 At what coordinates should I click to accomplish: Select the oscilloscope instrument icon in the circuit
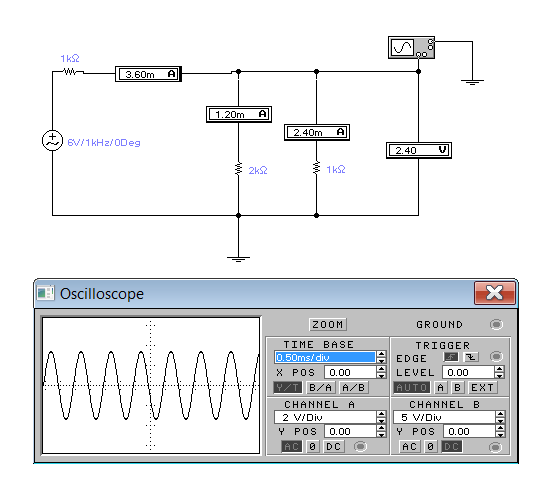[411, 47]
